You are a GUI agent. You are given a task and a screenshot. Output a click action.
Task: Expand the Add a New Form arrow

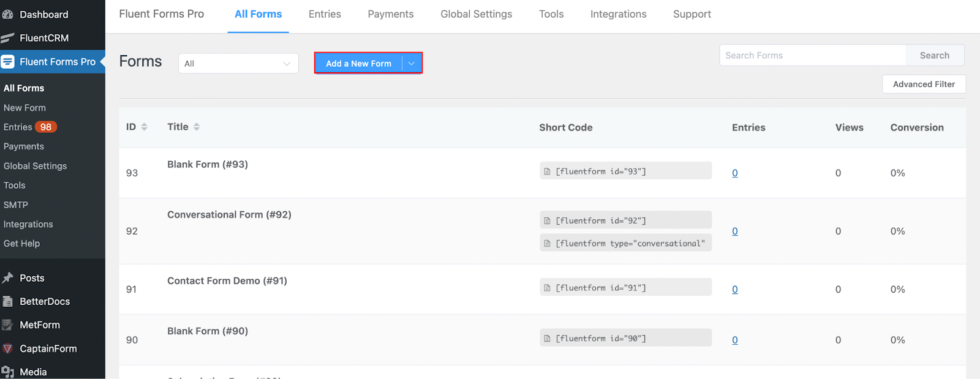[x=412, y=63]
